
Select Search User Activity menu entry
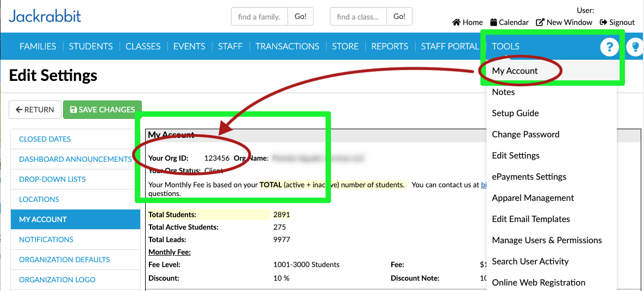[530, 261]
